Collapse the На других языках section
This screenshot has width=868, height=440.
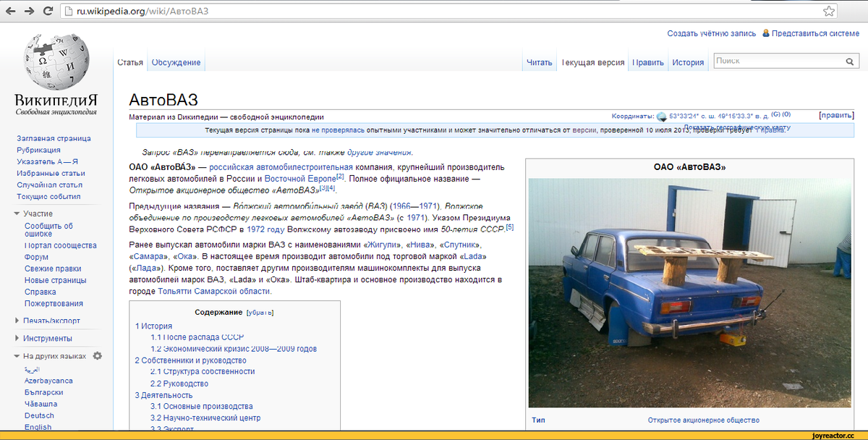[17, 357]
